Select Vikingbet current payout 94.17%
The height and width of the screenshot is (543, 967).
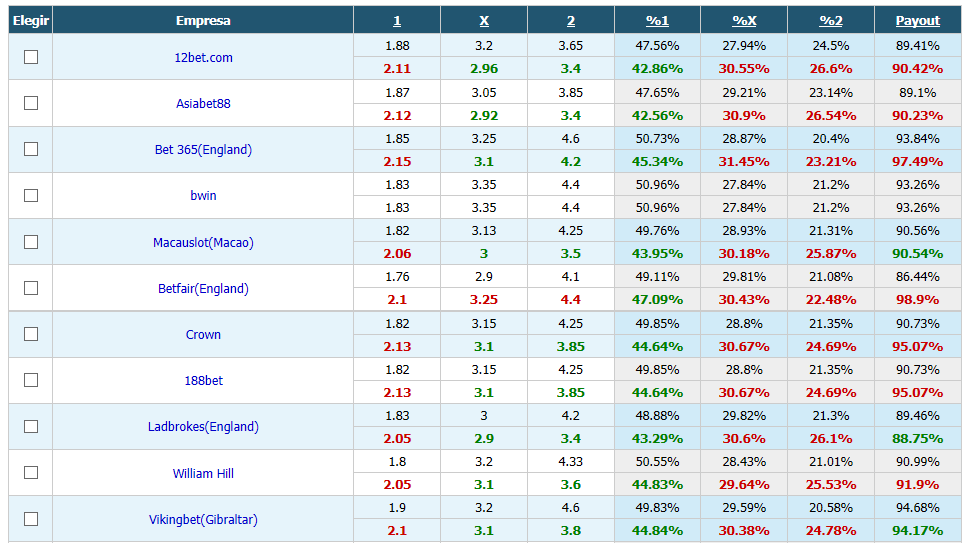point(918,531)
